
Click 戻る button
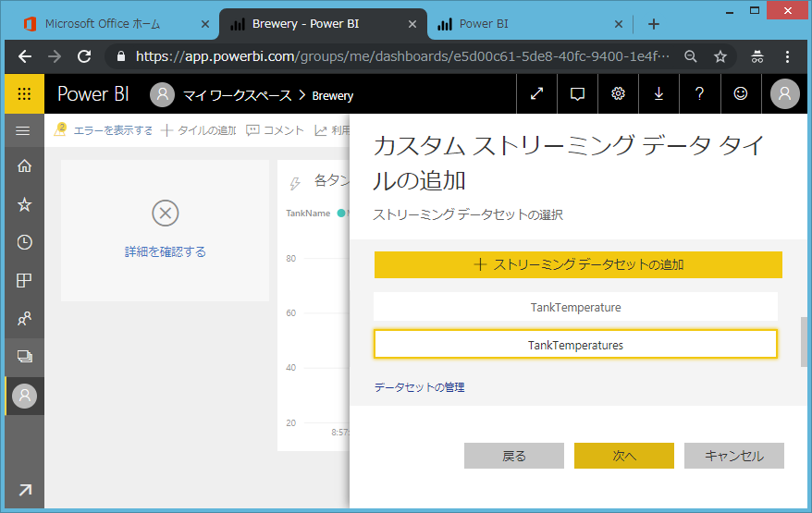513,456
